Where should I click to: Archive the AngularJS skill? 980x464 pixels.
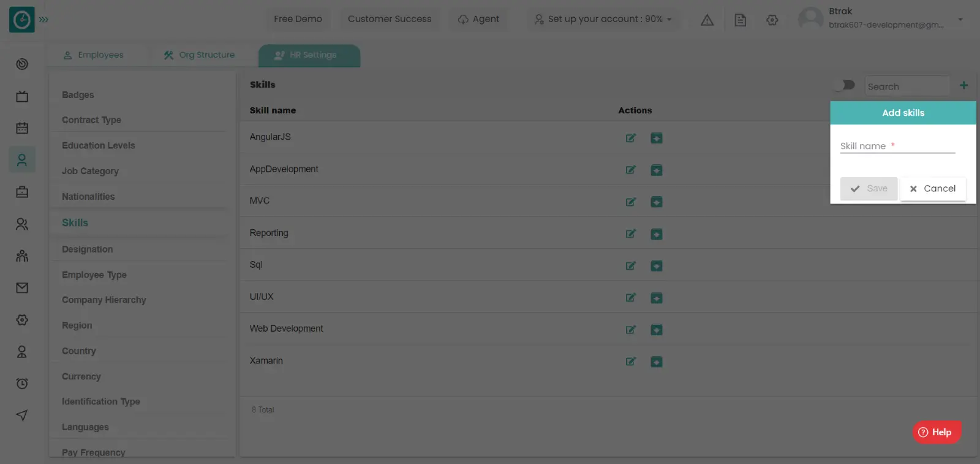click(656, 138)
